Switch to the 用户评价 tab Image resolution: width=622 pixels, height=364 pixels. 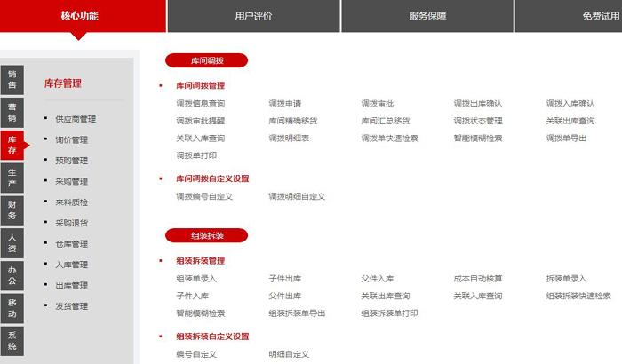[x=253, y=16]
